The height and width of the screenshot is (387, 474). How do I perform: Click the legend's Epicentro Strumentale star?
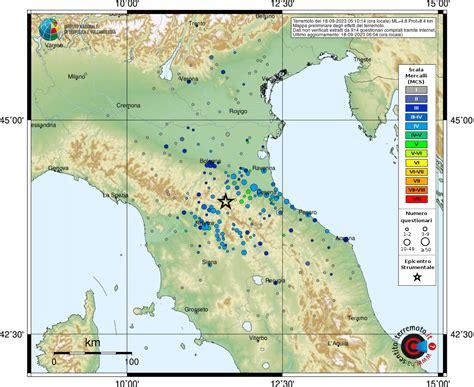coord(417,277)
